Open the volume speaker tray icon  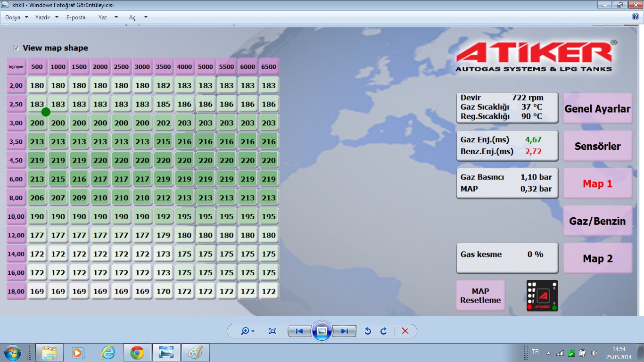tap(594, 353)
